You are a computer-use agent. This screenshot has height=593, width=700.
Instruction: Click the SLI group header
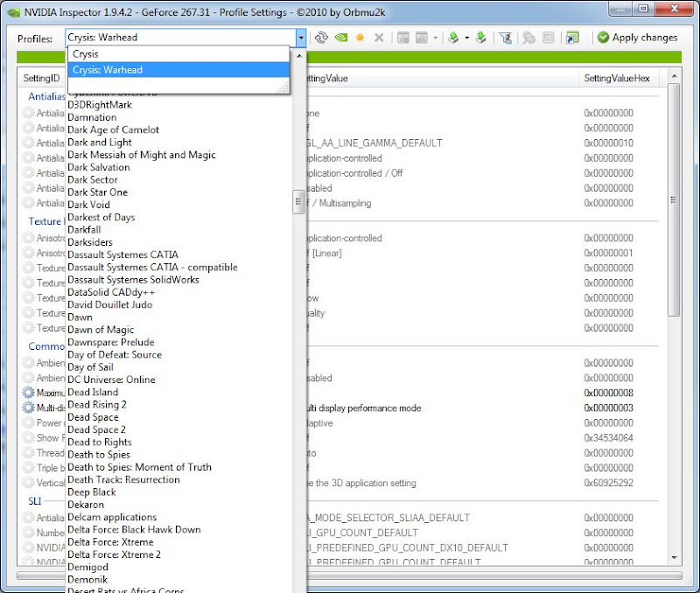(x=35, y=501)
